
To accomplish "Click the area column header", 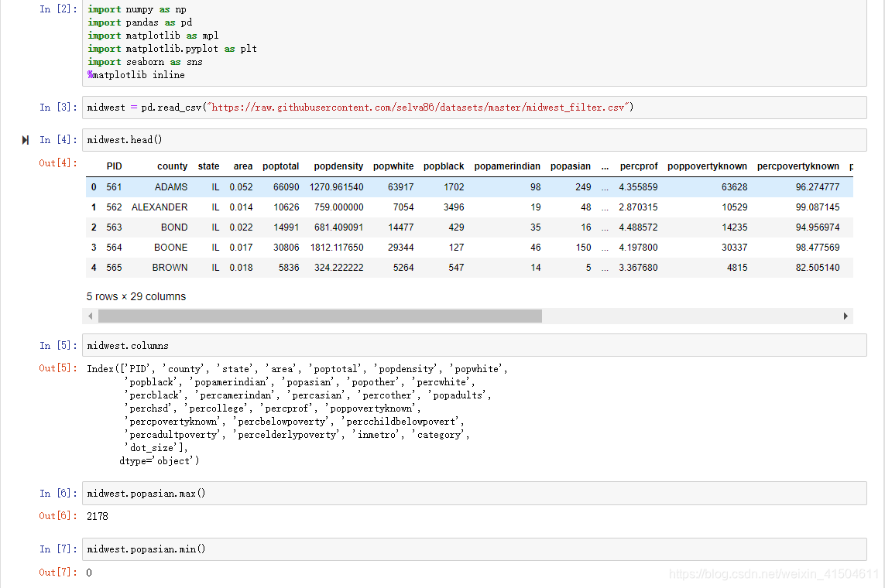I will [242, 166].
